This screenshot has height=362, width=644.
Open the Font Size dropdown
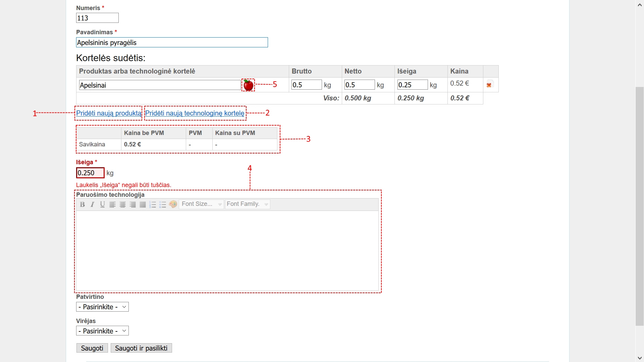(201, 204)
